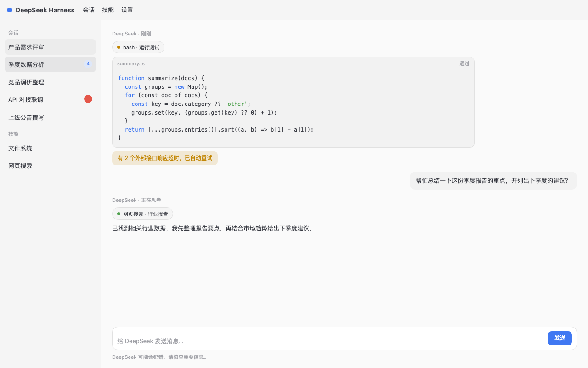
Task: Click the DeepSeek · 刚刚 message header
Action: tap(131, 34)
